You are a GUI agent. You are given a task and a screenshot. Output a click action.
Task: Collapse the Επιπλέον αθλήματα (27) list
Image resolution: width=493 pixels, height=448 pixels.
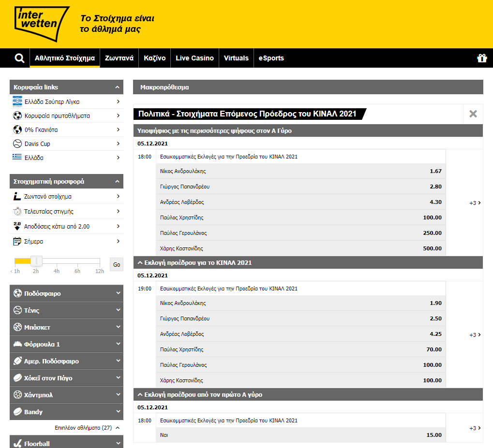118,428
